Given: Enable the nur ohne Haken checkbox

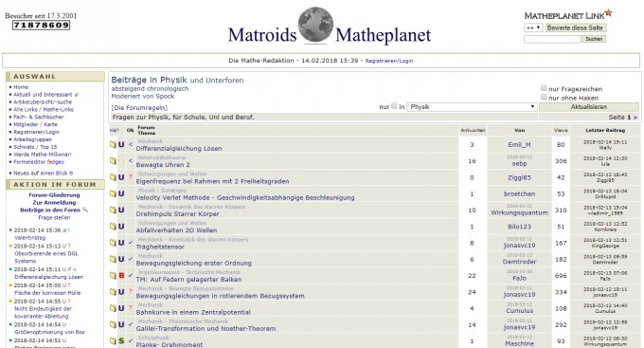Looking at the screenshot, I should click(x=544, y=97).
